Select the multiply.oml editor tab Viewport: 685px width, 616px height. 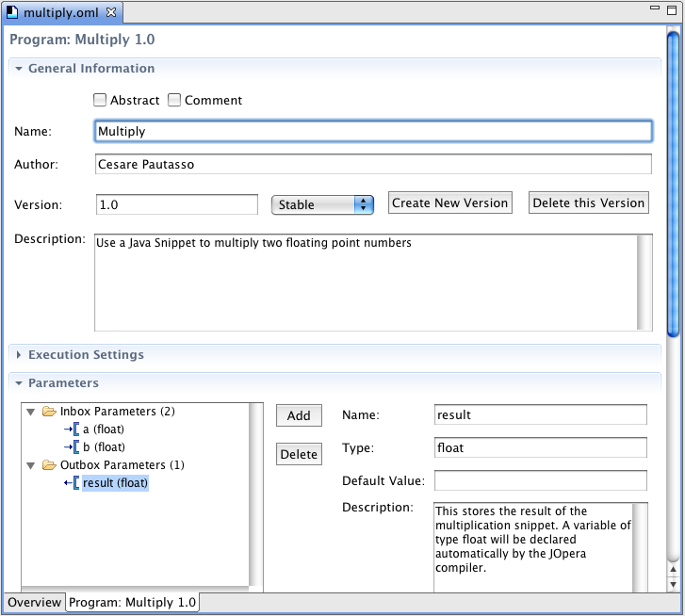point(61,12)
